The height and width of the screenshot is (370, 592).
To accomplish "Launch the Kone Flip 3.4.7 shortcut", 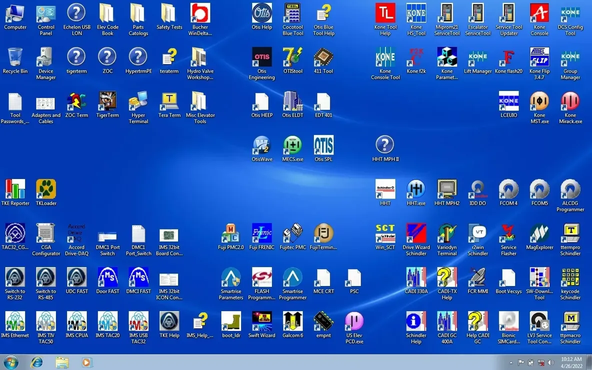I will (x=540, y=63).
